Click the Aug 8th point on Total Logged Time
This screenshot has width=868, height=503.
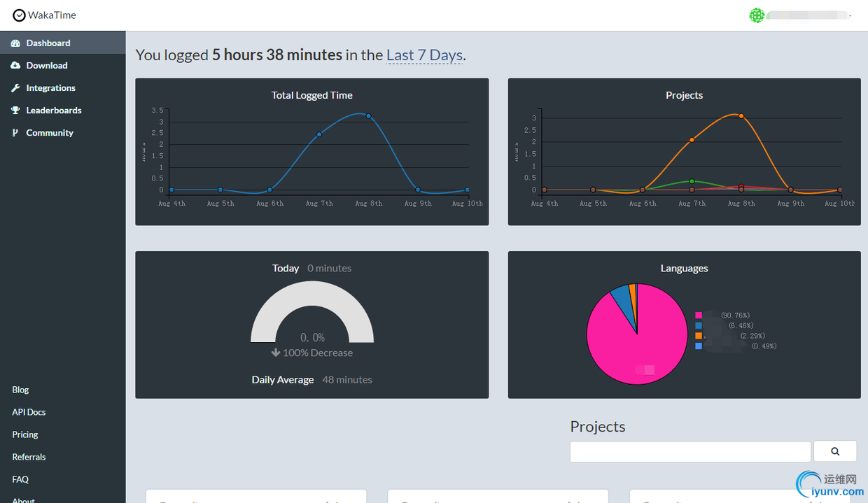point(368,116)
